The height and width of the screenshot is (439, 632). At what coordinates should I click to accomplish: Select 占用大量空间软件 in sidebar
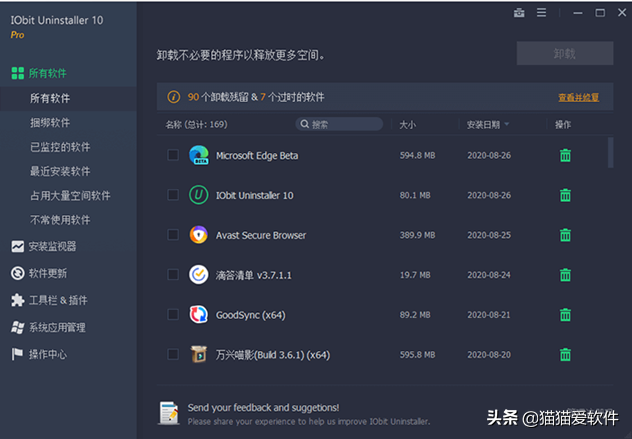pyautogui.click(x=69, y=196)
